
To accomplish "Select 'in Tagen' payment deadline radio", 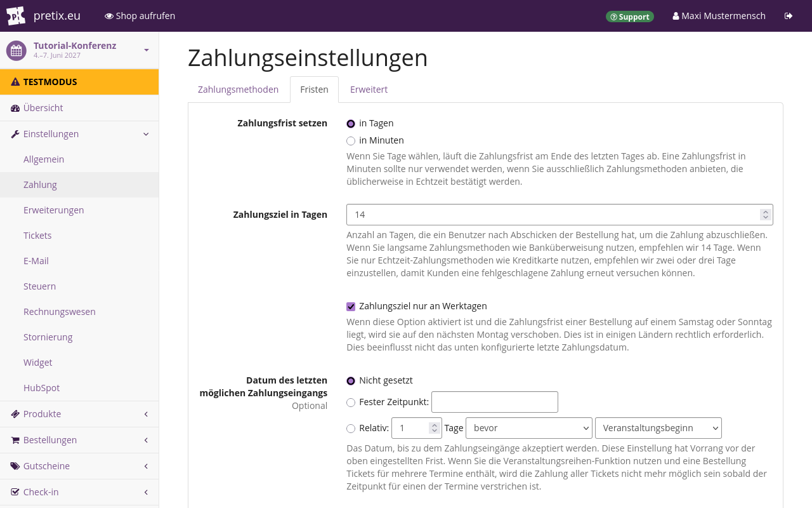I will point(351,124).
